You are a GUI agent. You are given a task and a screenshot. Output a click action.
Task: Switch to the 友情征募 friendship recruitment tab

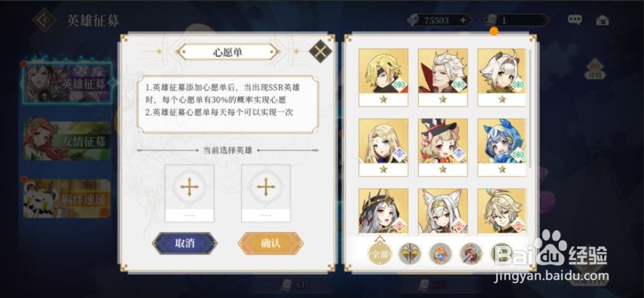[x=67, y=141]
